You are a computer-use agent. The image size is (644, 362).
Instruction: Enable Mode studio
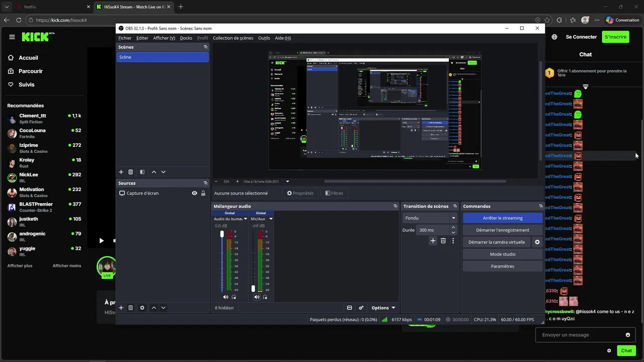pyautogui.click(x=503, y=254)
